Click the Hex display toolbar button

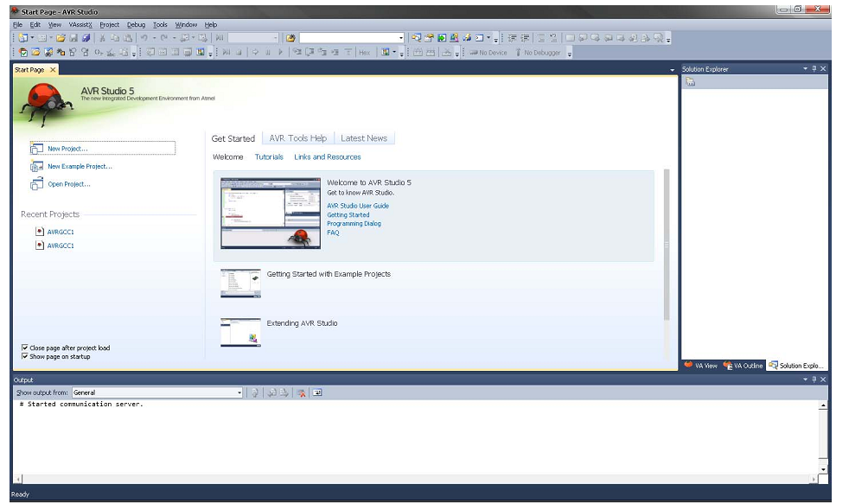(364, 53)
